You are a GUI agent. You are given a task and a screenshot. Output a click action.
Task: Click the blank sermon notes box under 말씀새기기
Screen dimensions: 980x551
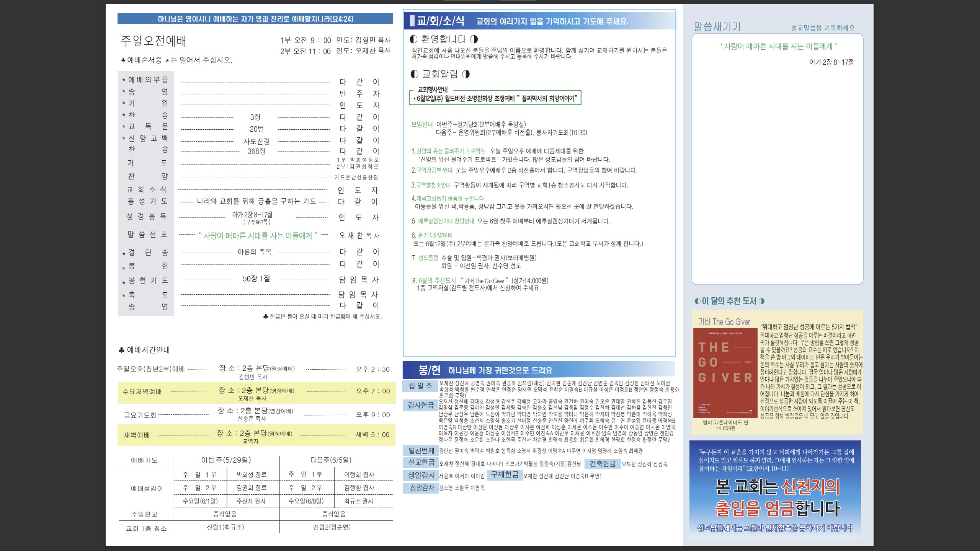[777, 159]
